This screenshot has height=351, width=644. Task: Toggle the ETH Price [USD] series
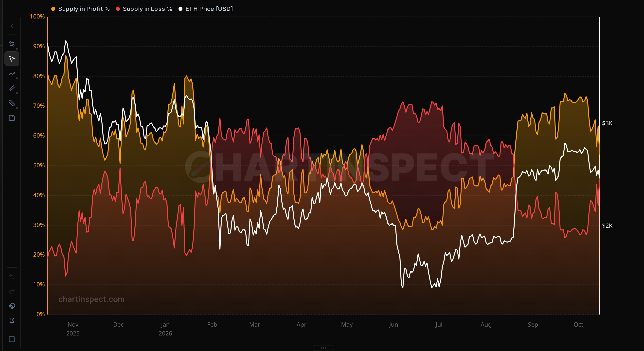coord(206,9)
